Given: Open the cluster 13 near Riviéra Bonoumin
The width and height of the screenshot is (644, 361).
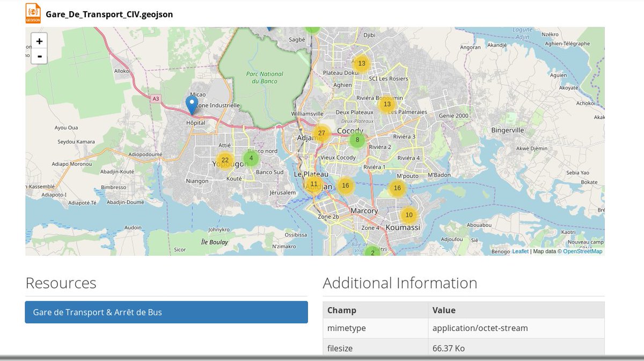Looking at the screenshot, I should pyautogui.click(x=387, y=104).
